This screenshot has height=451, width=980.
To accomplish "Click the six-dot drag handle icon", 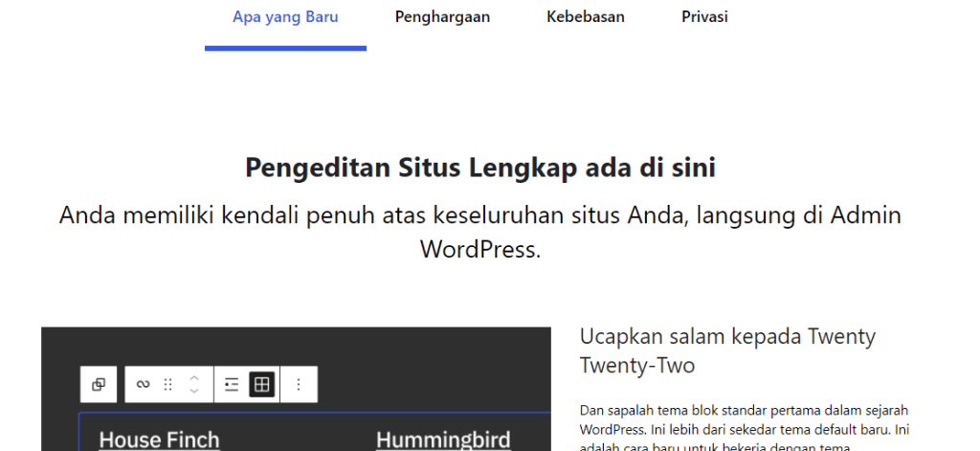I will point(167,384).
